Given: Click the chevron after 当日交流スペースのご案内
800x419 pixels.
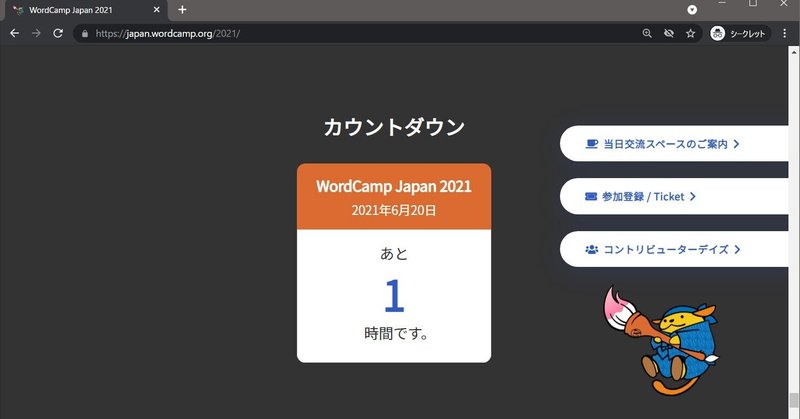Looking at the screenshot, I should coord(736,144).
